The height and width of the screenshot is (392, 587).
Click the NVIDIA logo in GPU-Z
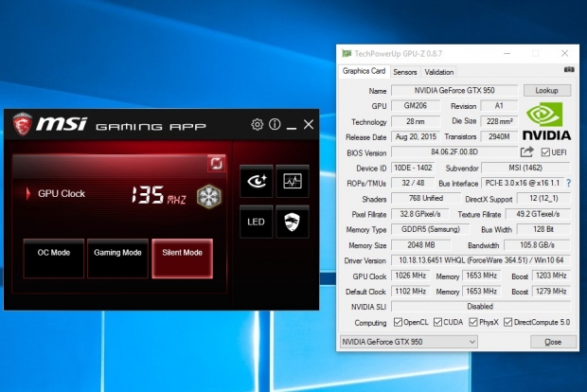click(x=546, y=122)
